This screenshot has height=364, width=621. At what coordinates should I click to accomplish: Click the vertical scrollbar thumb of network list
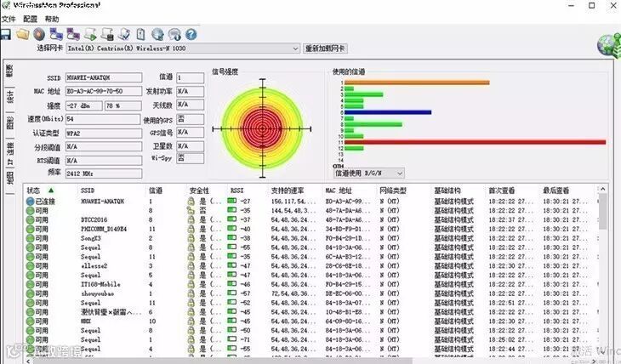pos(603,212)
